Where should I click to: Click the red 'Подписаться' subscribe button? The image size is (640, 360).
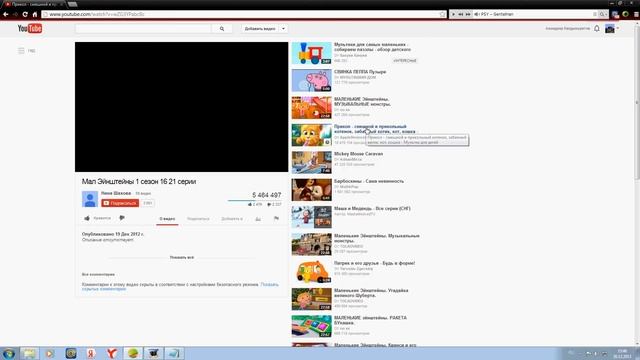coord(120,203)
